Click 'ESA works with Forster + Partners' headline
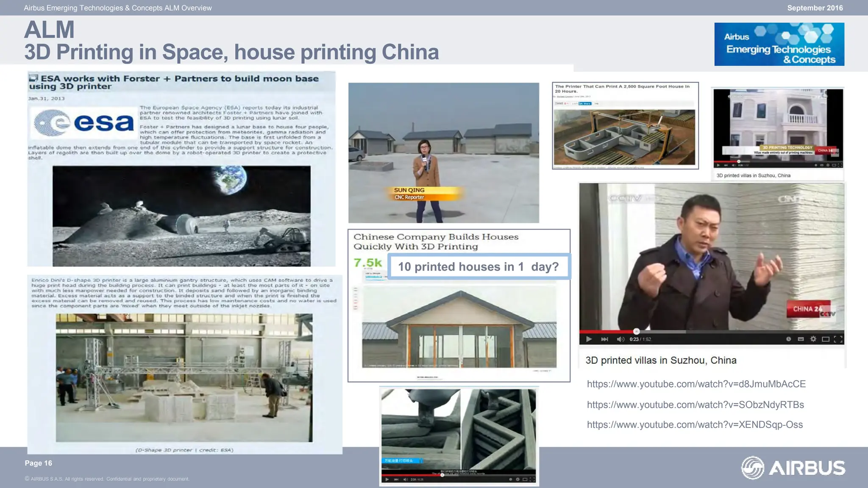Screen dimensions: 868x488 click(x=174, y=82)
